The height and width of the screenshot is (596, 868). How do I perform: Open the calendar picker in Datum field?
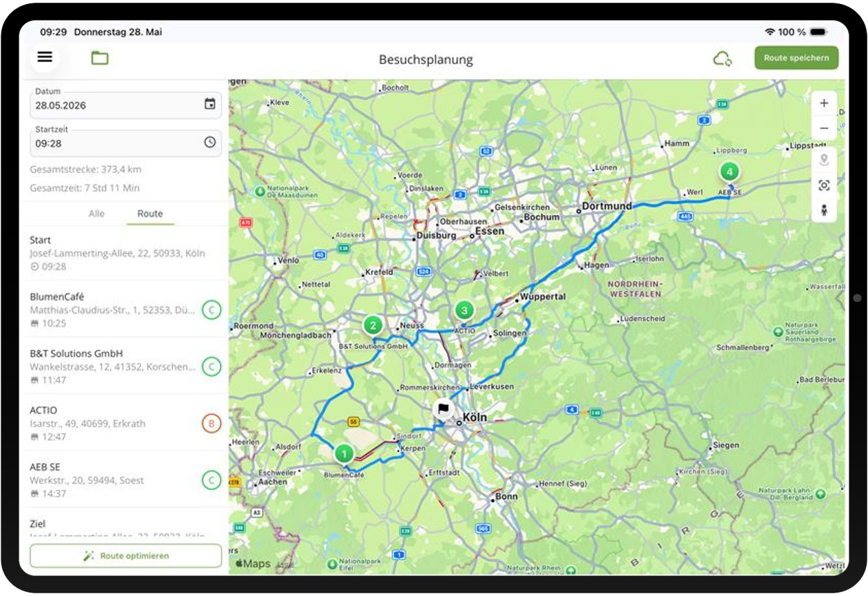pyautogui.click(x=210, y=104)
